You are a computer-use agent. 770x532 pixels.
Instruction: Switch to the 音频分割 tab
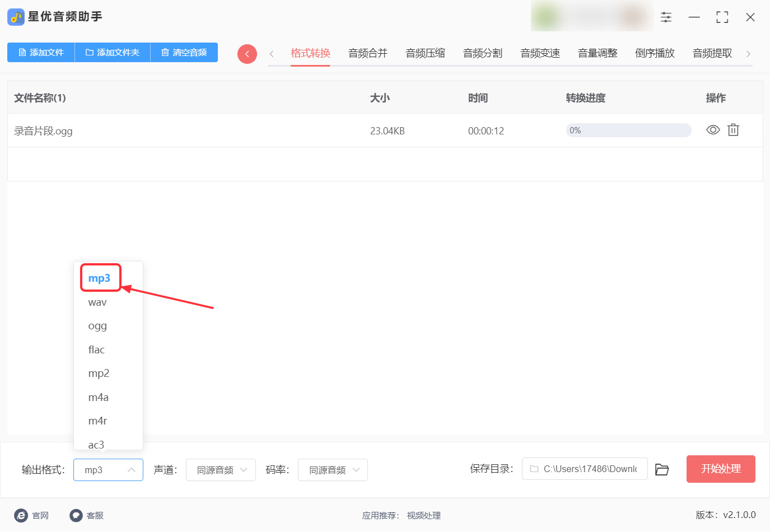tap(483, 53)
